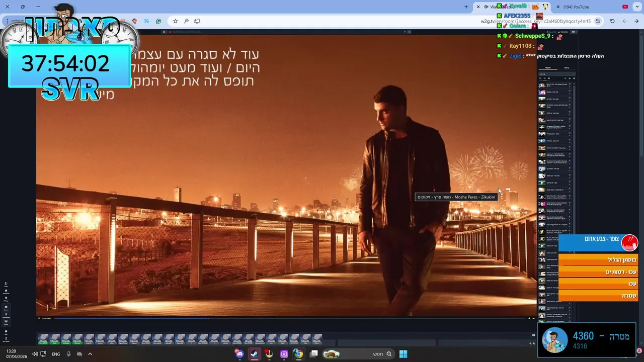
Task: Open the 7TV browser extension icon
Action: [146, 21]
